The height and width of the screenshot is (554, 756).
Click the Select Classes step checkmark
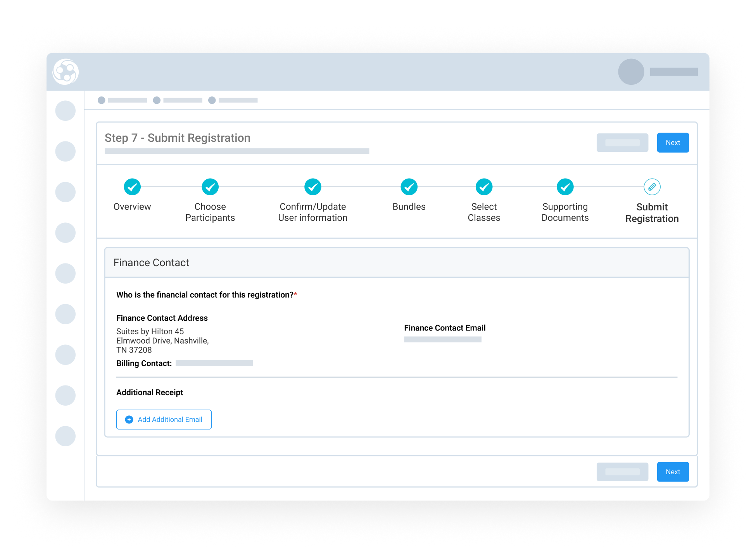pyautogui.click(x=484, y=187)
